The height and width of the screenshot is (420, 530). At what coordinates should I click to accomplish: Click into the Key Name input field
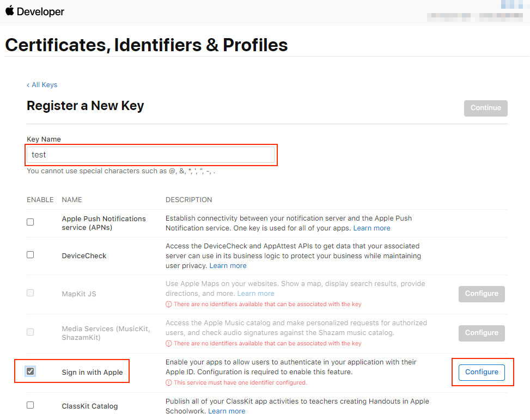(151, 155)
